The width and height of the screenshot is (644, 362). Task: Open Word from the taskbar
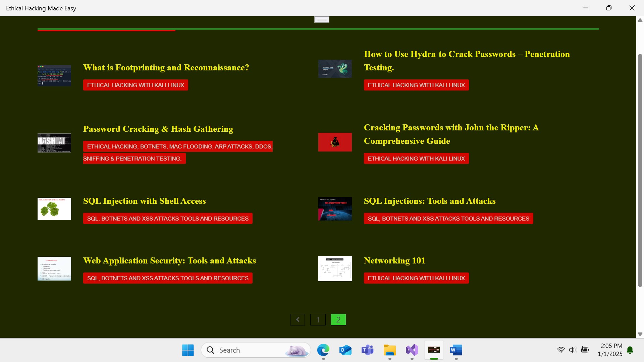pyautogui.click(x=456, y=350)
